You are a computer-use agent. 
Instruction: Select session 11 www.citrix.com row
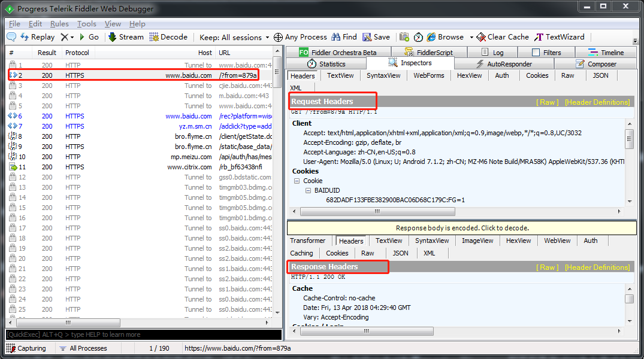pyautogui.click(x=140, y=167)
